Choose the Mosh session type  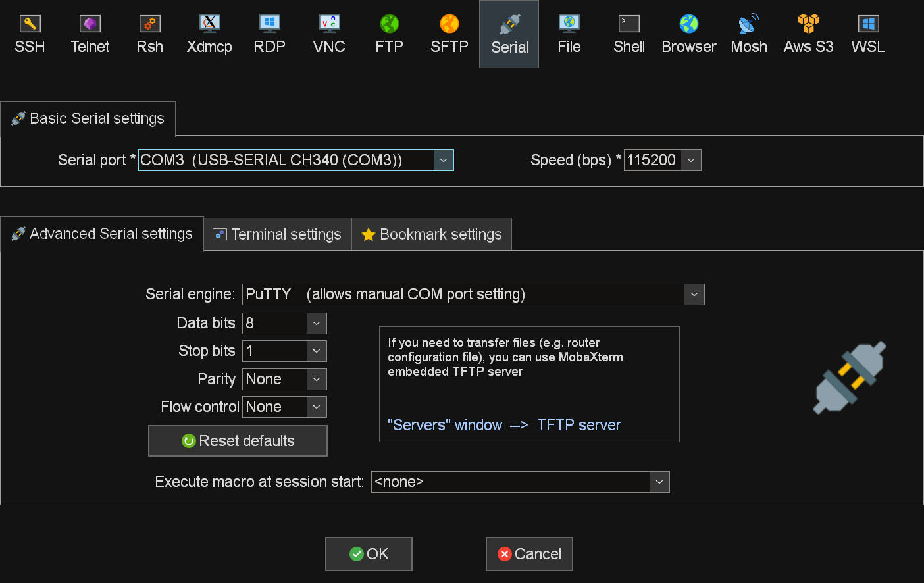click(749, 34)
